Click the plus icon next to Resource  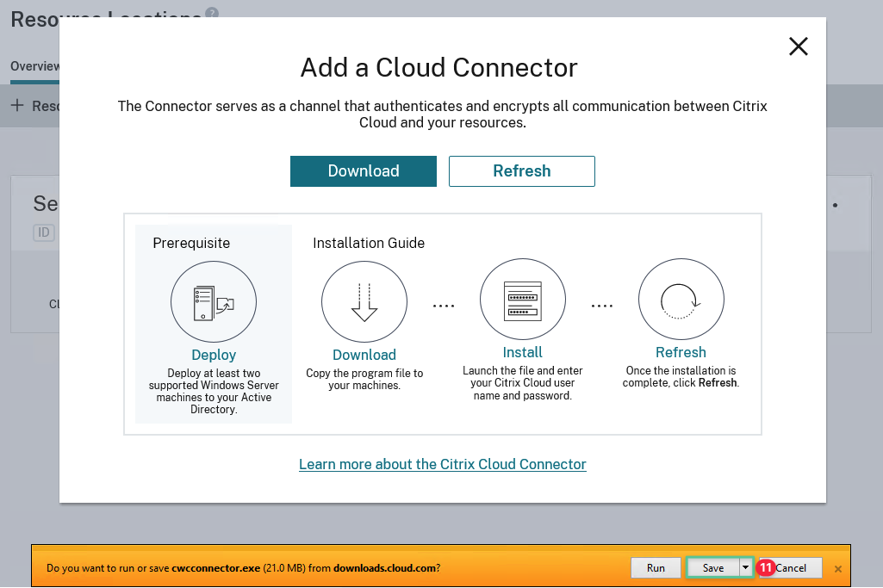[17, 105]
